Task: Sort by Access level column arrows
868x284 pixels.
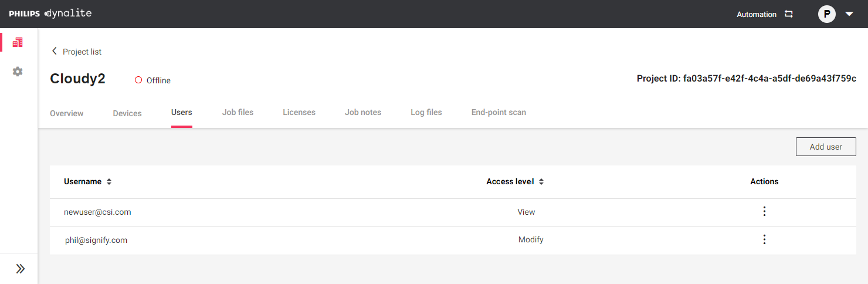Action: coord(541,182)
